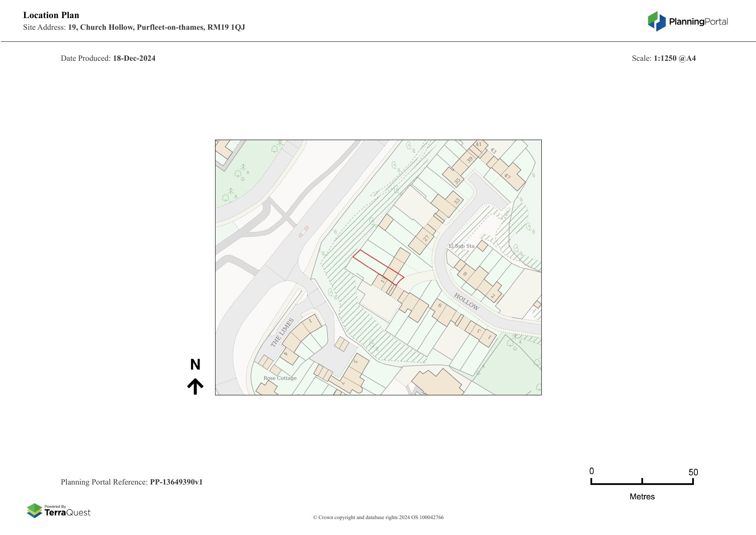Screen dimensions: 756x535
Task: Click THE LIMES street label
Action: pos(282,332)
